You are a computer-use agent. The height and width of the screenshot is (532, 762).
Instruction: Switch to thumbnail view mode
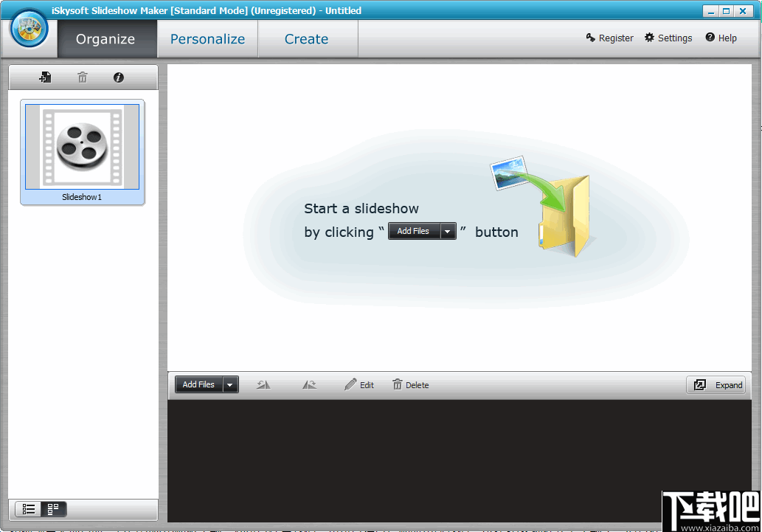point(52,508)
